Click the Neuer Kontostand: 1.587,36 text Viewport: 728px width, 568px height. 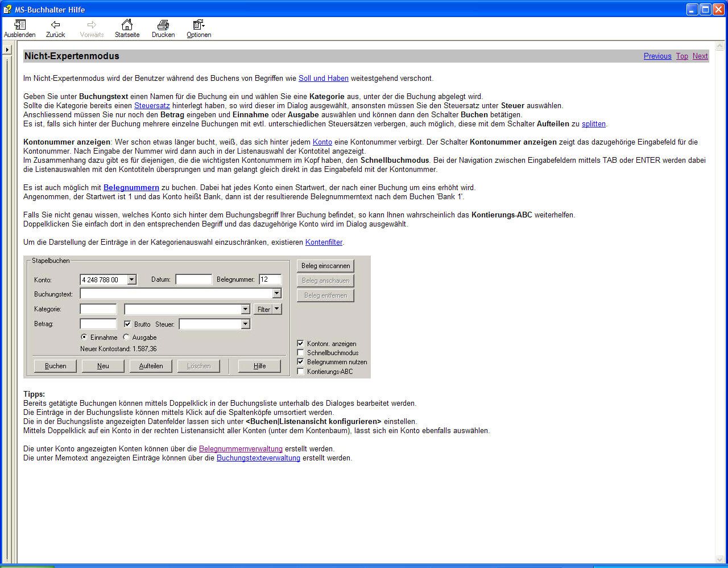[118, 348]
